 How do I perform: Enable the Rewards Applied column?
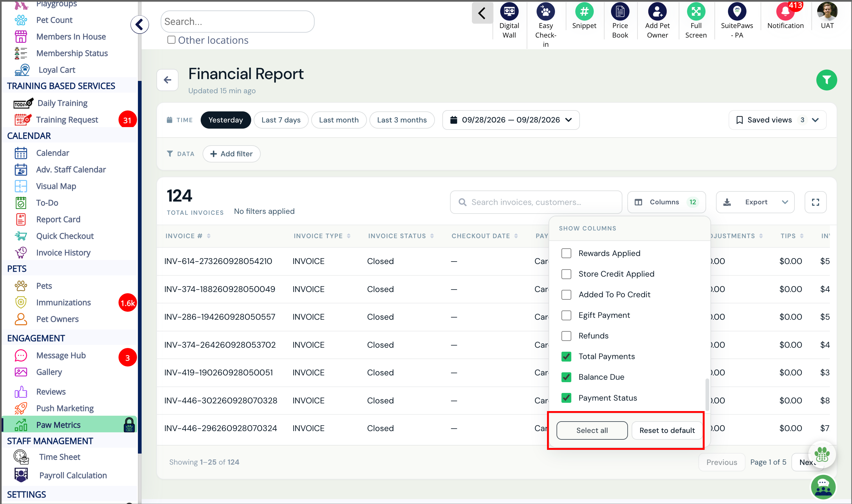pyautogui.click(x=566, y=253)
